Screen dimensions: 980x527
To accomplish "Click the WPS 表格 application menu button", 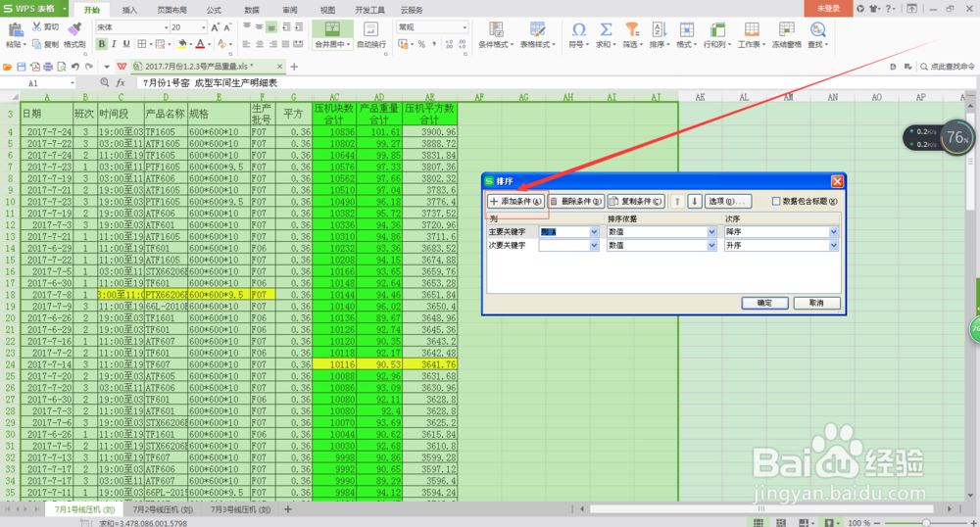I will pyautogui.click(x=34, y=9).
